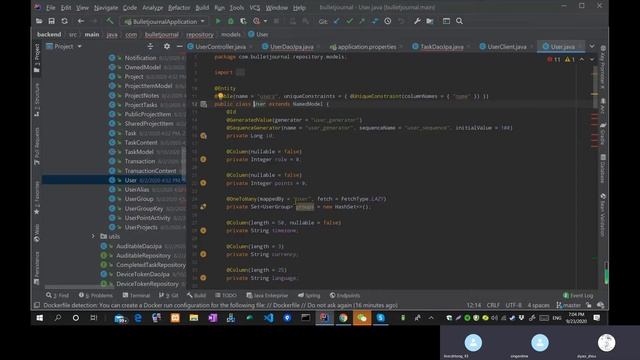The height and width of the screenshot is (360, 640).
Task: Open BulletjournalApplication run configuration dropdown
Action: (x=165, y=21)
